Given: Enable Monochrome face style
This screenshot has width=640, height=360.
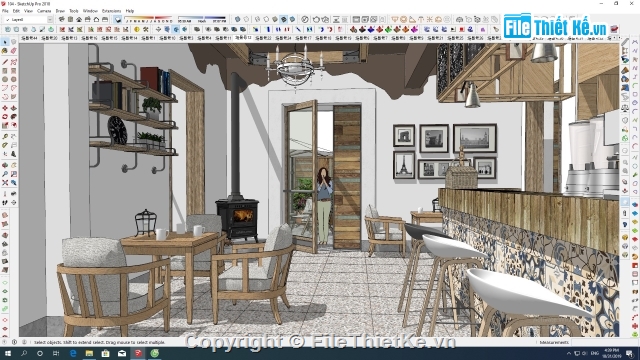Looking at the screenshot, I should click(x=292, y=19).
